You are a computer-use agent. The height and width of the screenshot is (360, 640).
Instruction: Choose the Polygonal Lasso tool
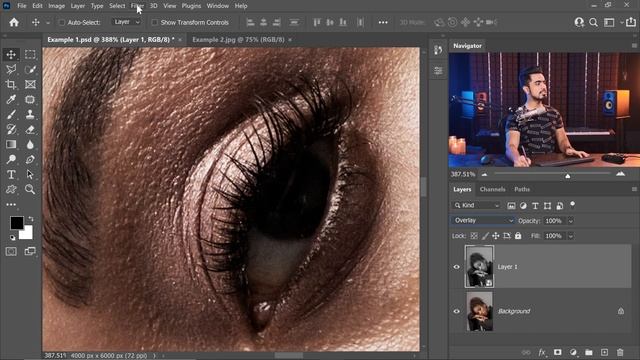11,69
